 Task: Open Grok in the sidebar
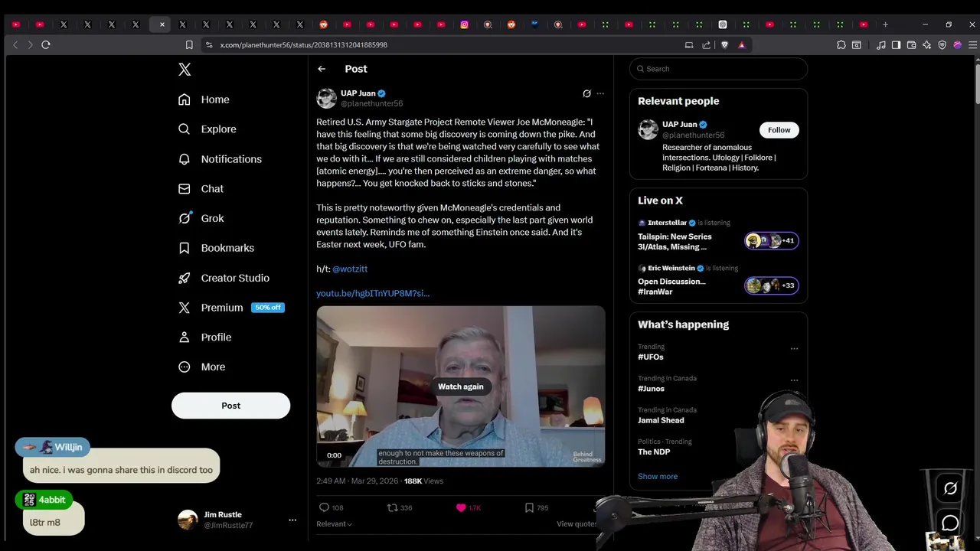(x=201, y=218)
